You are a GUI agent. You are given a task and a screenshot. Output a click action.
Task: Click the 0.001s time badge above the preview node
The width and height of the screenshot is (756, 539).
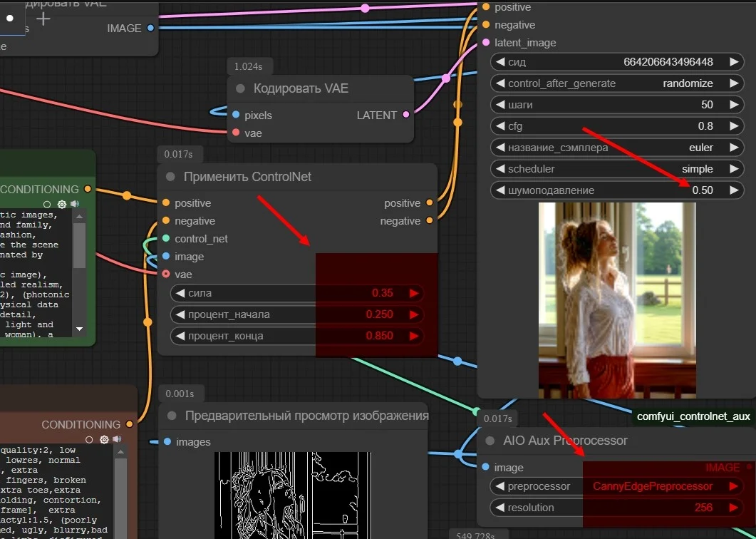[x=180, y=394]
